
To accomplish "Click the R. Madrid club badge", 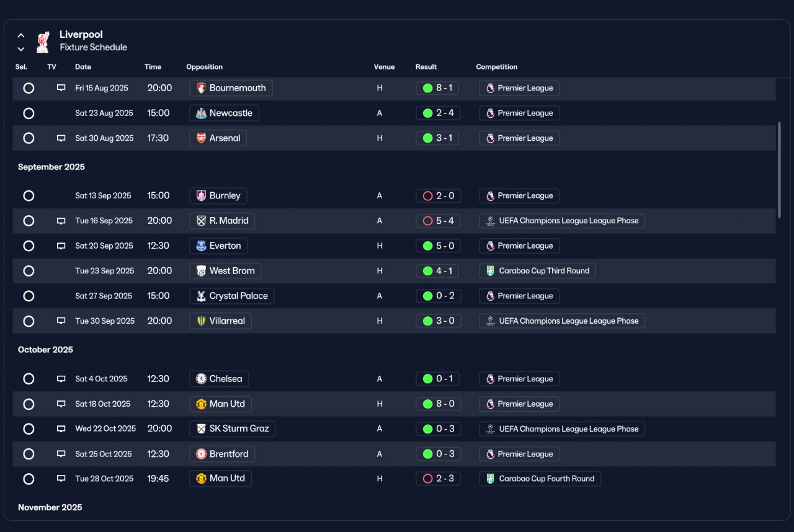I will click(201, 221).
